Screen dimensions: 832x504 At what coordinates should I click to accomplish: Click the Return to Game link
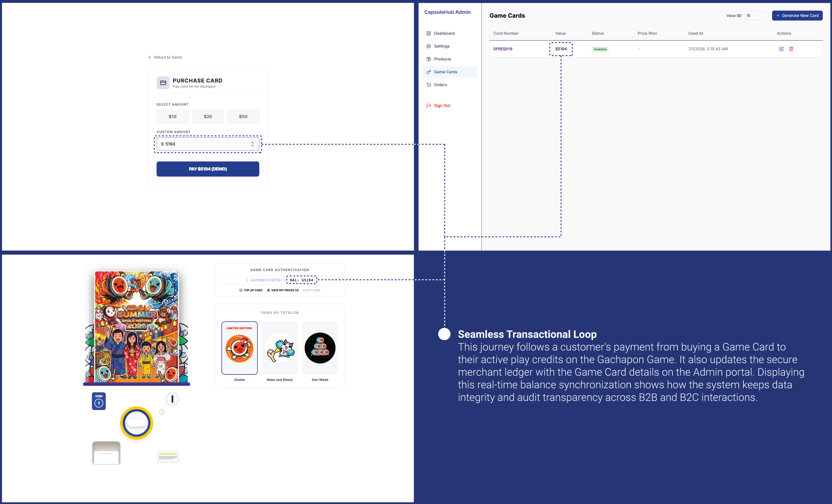tap(165, 57)
